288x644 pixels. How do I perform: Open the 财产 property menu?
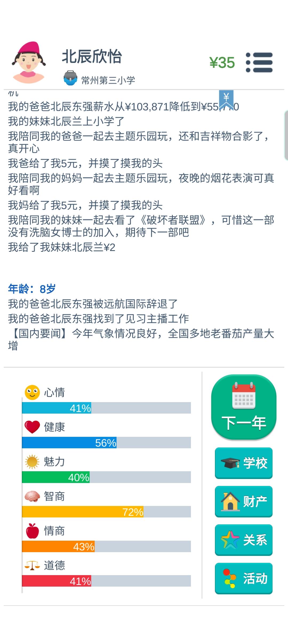point(244,501)
